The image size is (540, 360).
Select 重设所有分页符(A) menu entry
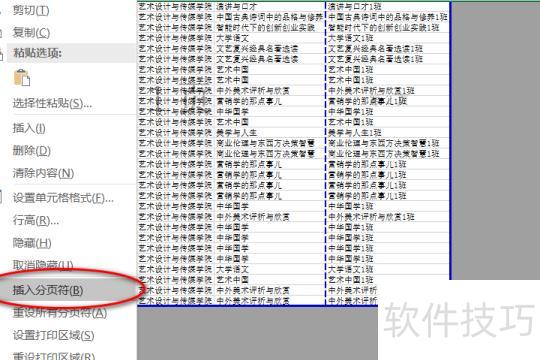(60, 313)
